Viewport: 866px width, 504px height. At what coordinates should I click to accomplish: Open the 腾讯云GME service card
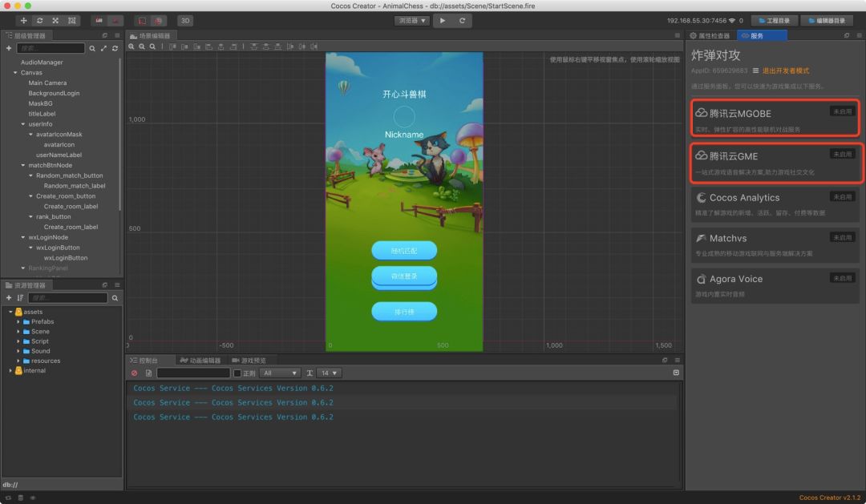pyautogui.click(x=776, y=163)
